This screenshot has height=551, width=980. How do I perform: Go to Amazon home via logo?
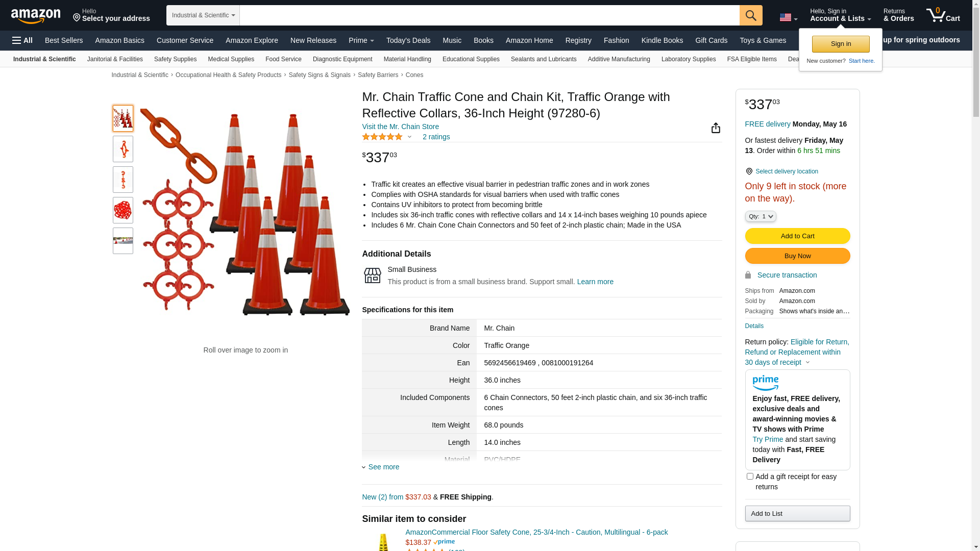tap(36, 16)
